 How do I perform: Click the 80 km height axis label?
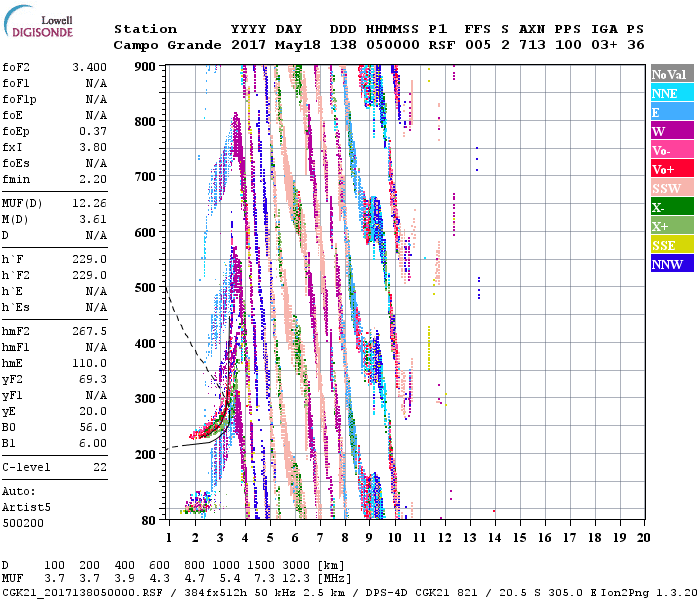[x=148, y=521]
